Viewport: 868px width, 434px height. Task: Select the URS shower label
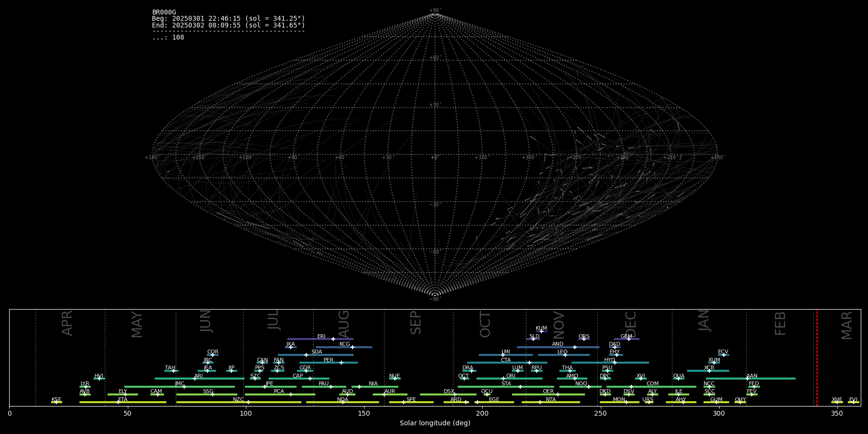tap(648, 400)
